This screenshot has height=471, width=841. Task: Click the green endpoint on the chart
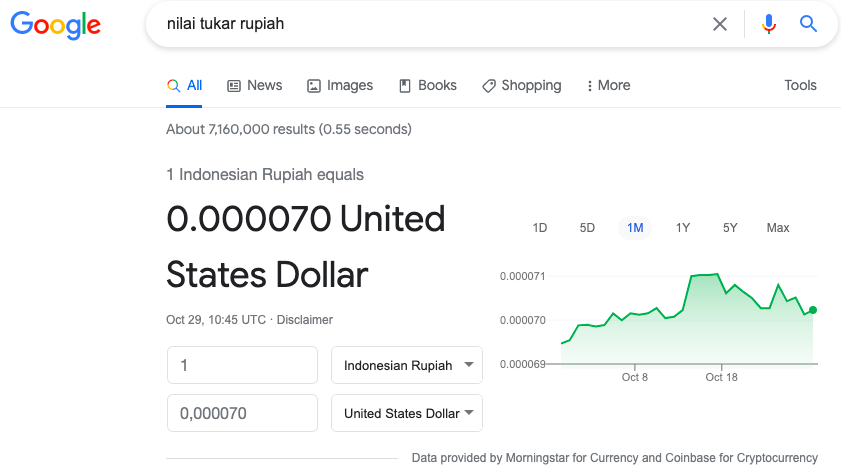813,310
